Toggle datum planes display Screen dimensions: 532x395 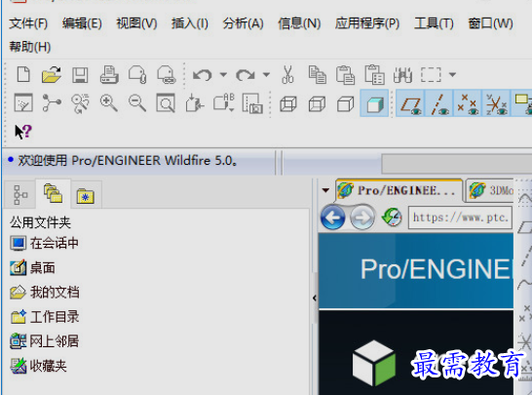coord(410,103)
